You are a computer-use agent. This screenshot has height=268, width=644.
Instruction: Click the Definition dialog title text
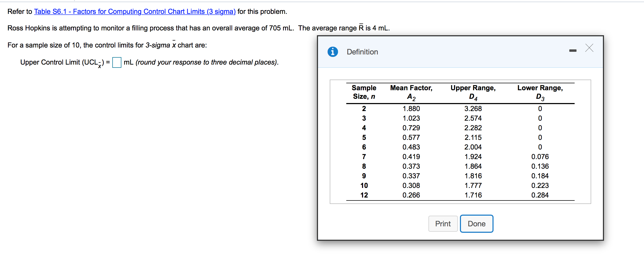pos(362,52)
